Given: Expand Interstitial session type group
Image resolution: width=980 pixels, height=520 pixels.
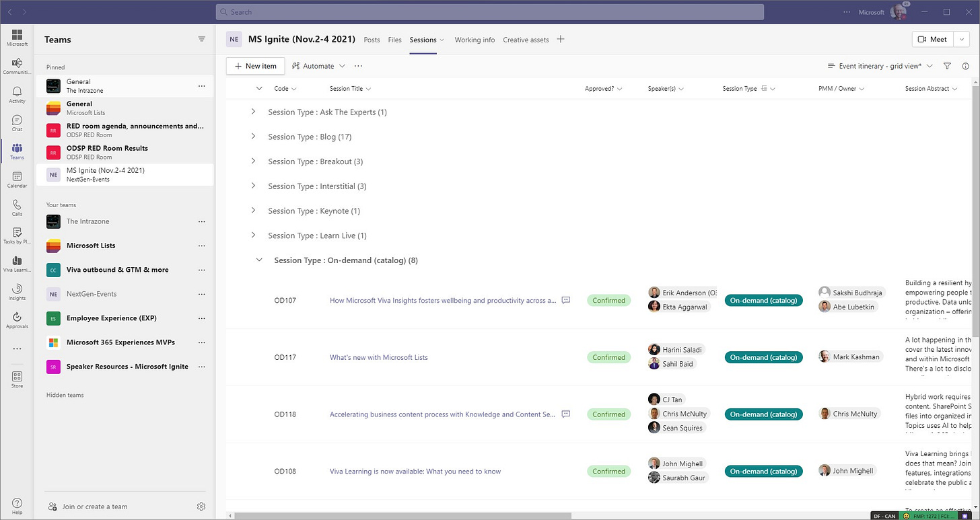Looking at the screenshot, I should [253, 186].
